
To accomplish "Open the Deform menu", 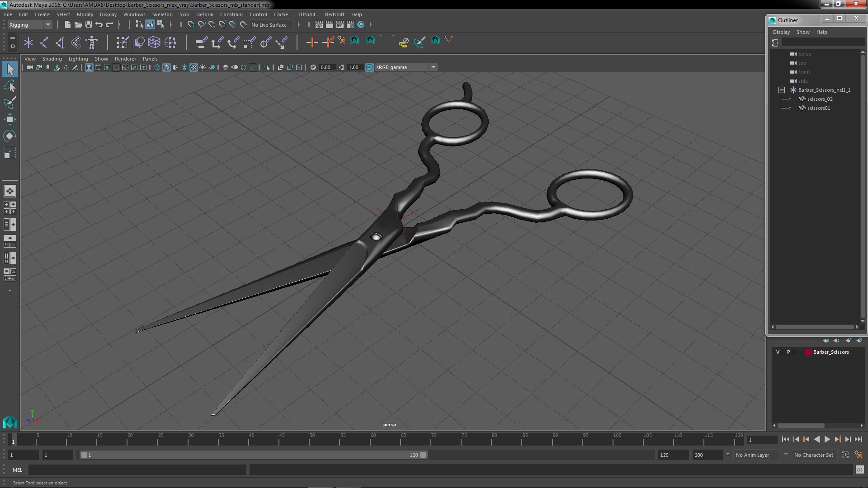I will (x=204, y=14).
